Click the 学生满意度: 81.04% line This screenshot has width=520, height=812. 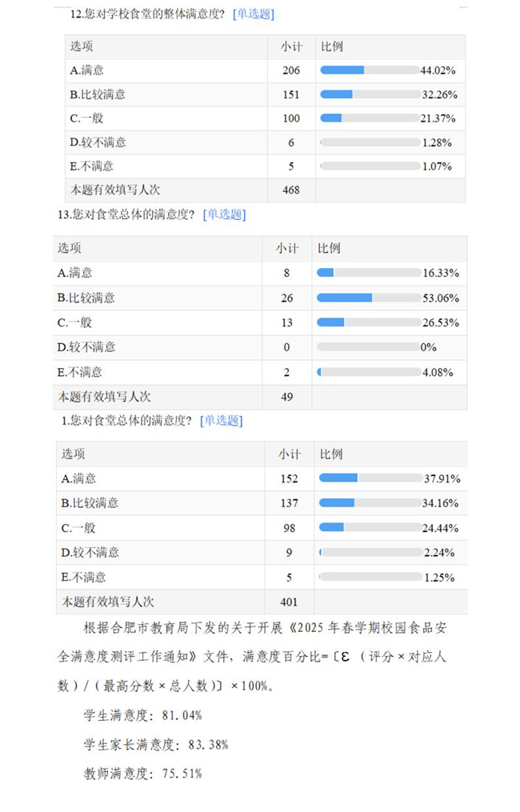tap(143, 715)
